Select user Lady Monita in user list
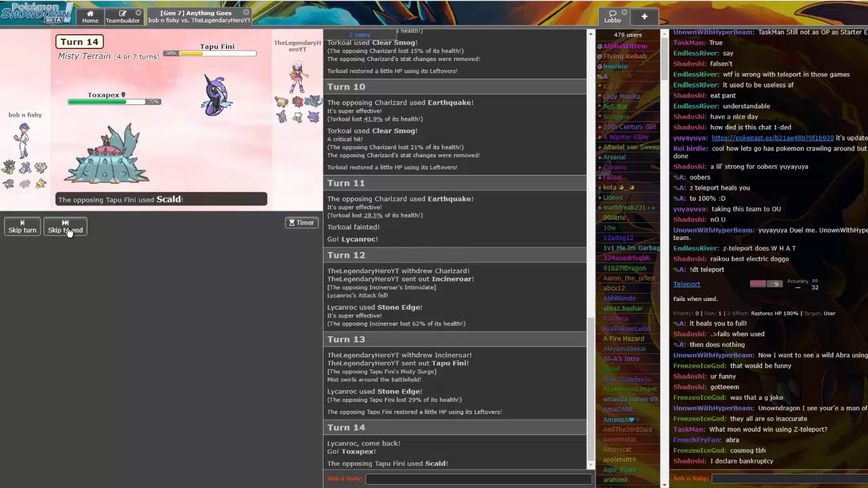This screenshot has height=488, width=868. 621,97
